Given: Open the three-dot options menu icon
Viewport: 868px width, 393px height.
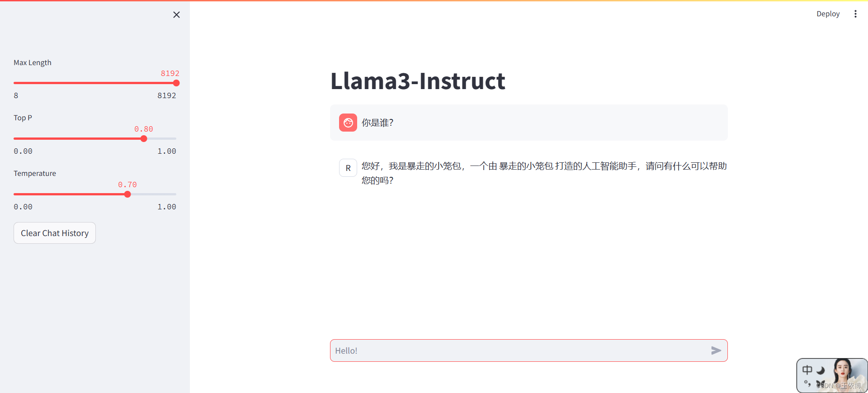Looking at the screenshot, I should point(856,14).
